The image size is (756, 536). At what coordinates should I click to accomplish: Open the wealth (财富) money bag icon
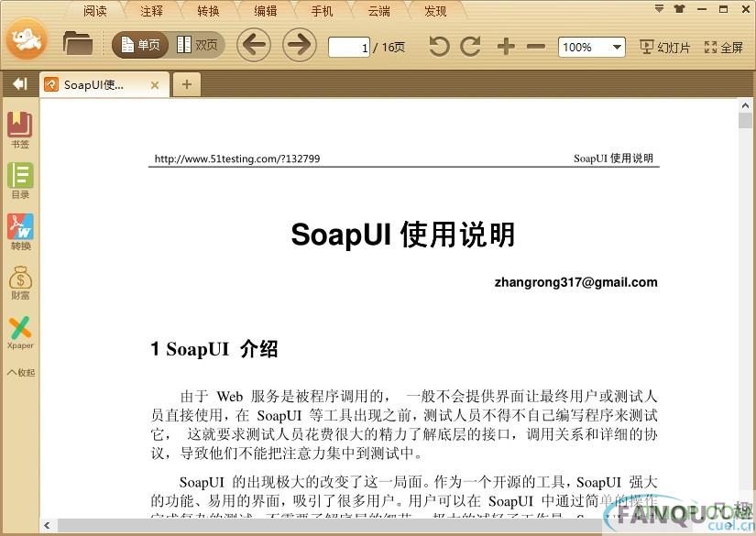(20, 283)
